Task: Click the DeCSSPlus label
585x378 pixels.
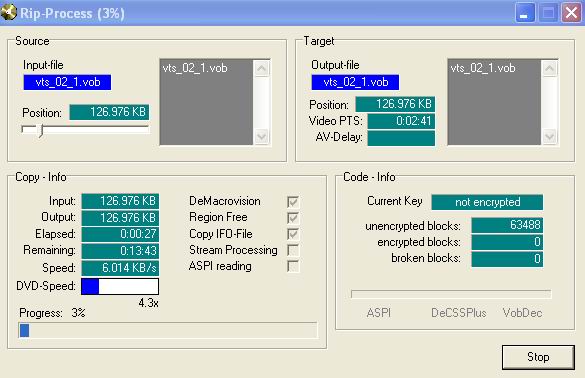Action: (459, 313)
